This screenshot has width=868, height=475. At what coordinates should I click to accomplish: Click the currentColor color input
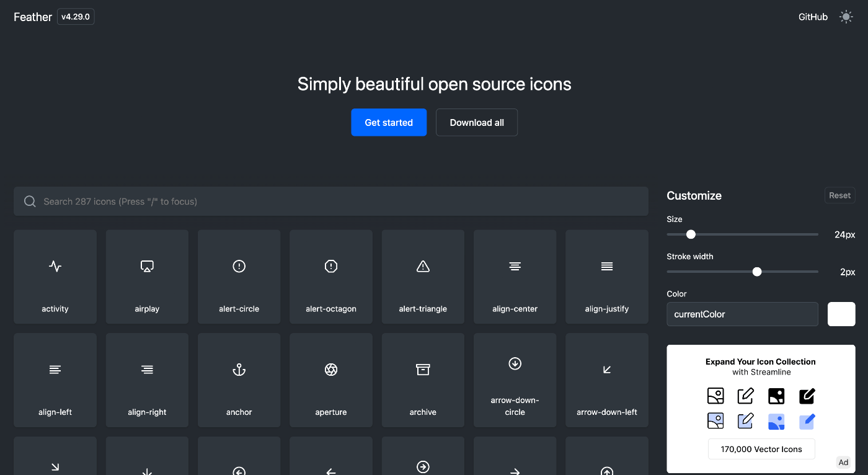coord(742,314)
